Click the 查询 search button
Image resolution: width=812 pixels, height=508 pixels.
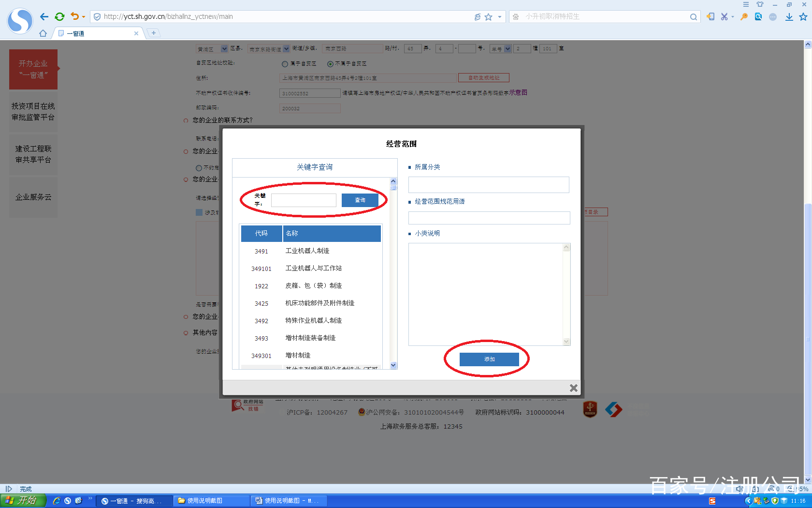click(360, 200)
